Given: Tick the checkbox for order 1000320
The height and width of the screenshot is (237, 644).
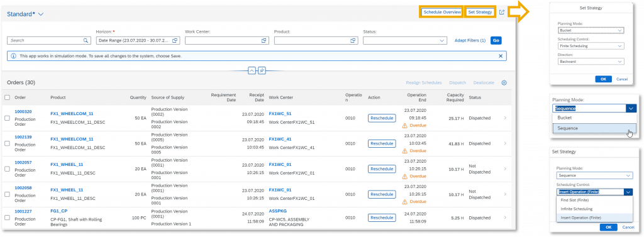Looking at the screenshot, I should point(7,118).
